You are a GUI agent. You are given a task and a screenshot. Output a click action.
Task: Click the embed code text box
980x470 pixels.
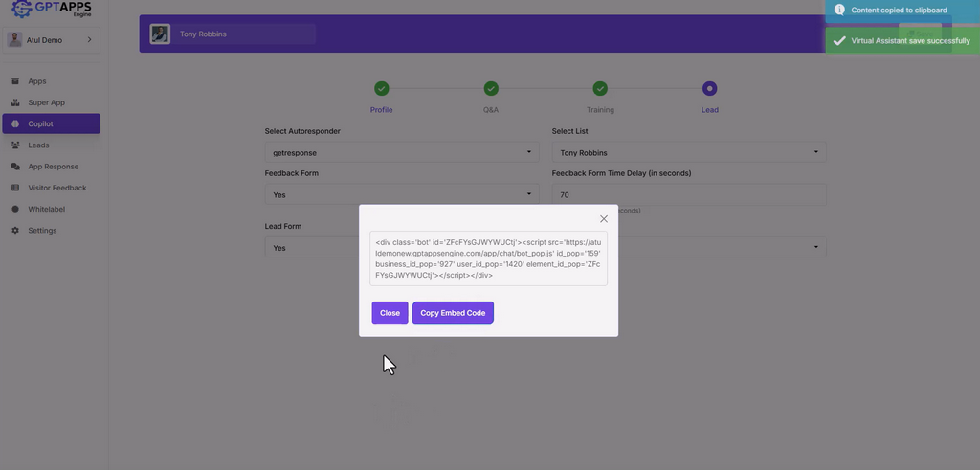pyautogui.click(x=488, y=258)
